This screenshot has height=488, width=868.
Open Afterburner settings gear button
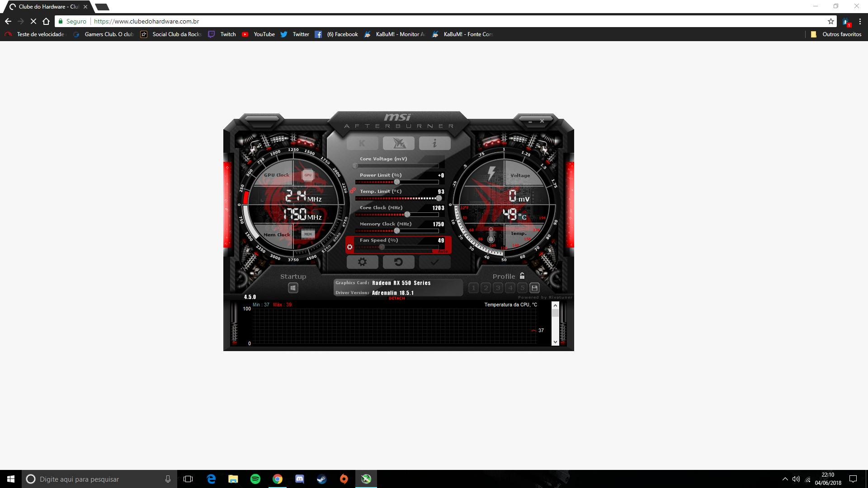[x=362, y=262]
